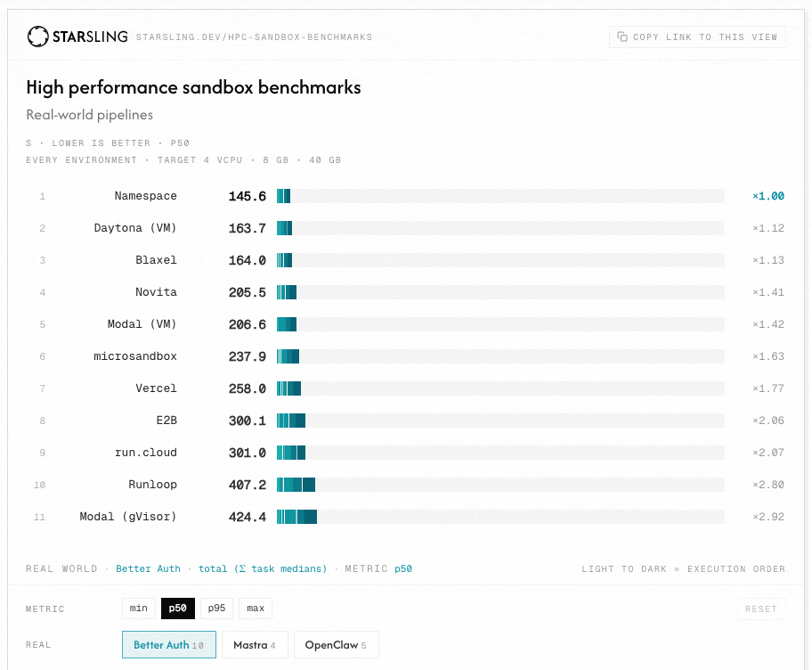Click the ×2.92 ratio
This screenshot has width=812, height=670.
pos(768,517)
